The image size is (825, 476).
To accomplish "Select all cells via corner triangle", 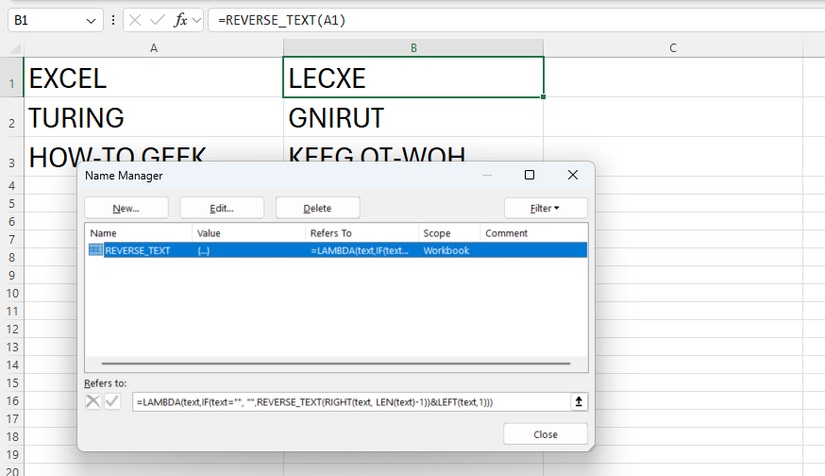I will [15, 49].
